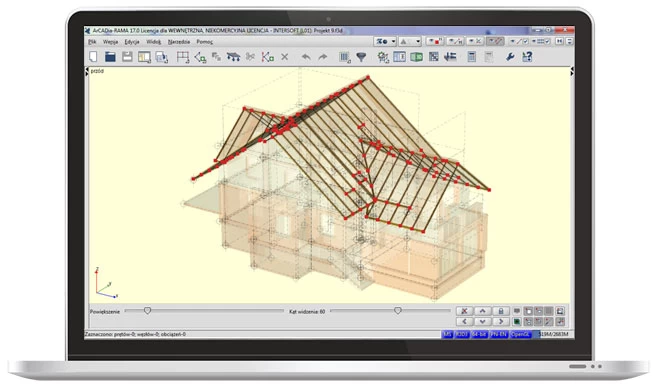Save project using the floppy disk icon

click(x=127, y=56)
